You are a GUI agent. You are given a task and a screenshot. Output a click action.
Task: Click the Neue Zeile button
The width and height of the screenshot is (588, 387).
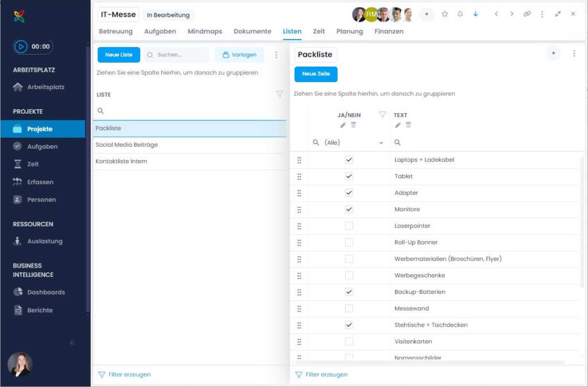(316, 74)
